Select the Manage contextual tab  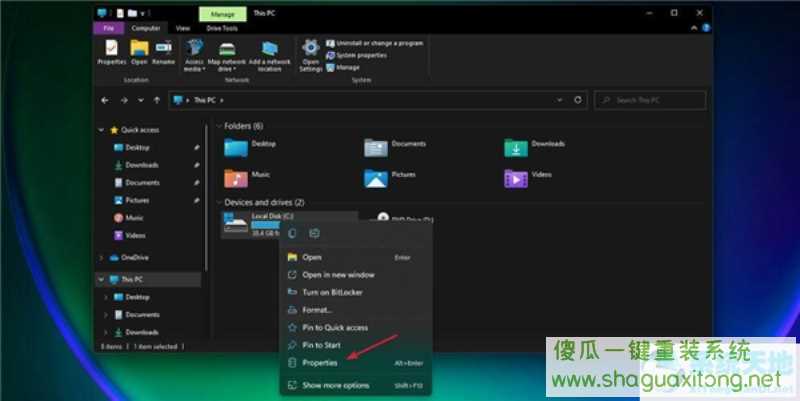[222, 14]
